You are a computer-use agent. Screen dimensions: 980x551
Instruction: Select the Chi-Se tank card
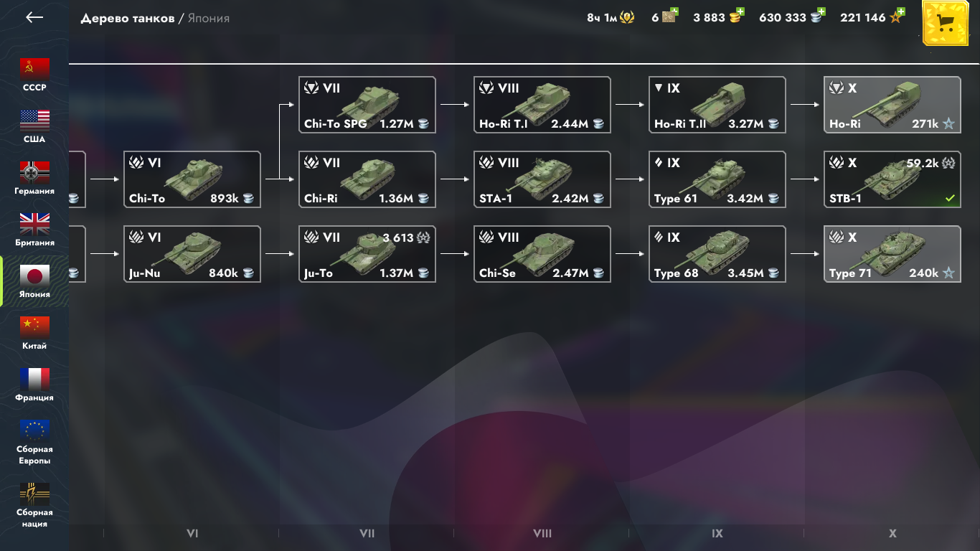[542, 254]
